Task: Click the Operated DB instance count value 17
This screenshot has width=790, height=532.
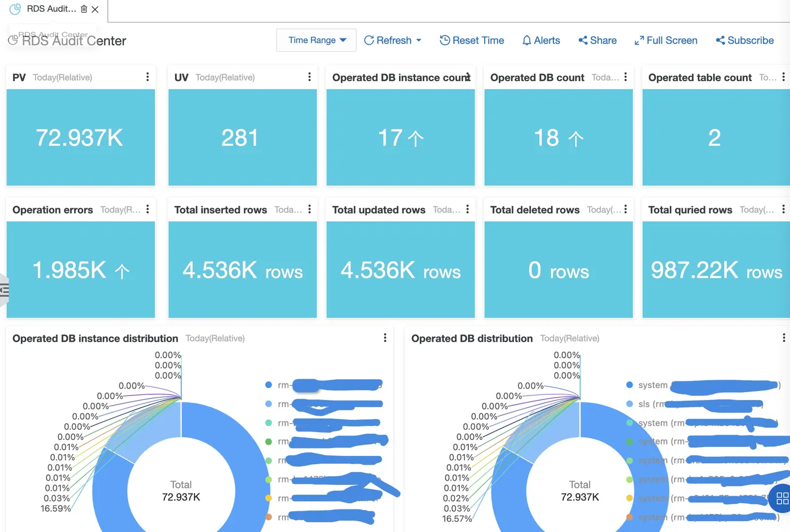Action: 390,138
